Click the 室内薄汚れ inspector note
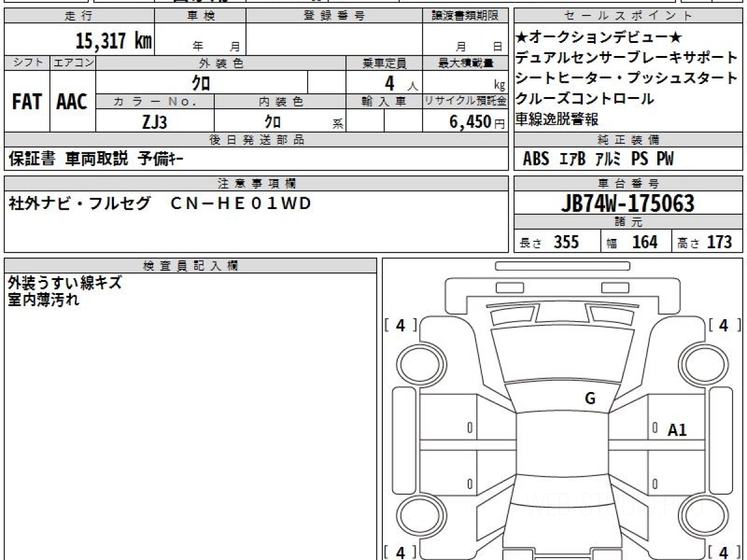The width and height of the screenshot is (747, 560). click(44, 299)
